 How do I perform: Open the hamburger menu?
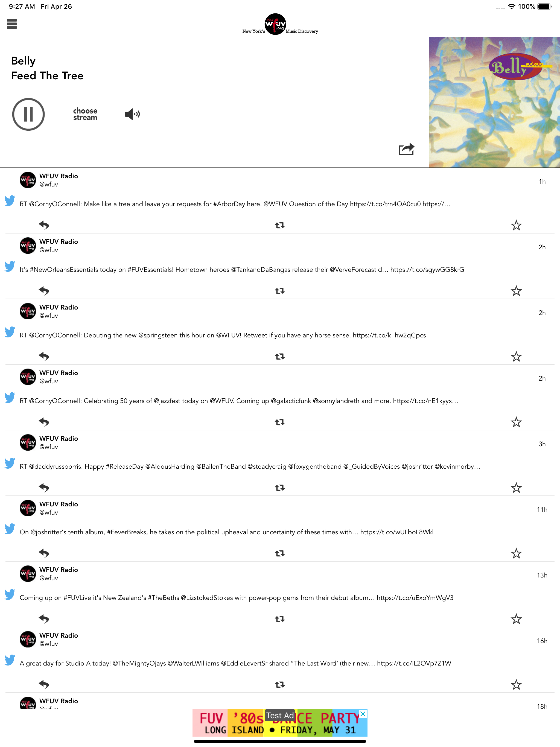[x=12, y=24]
